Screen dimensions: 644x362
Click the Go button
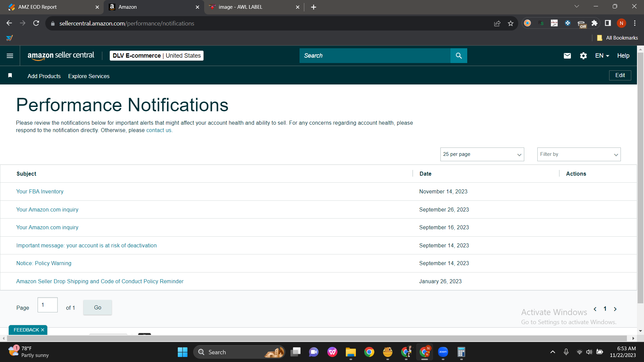tap(98, 307)
